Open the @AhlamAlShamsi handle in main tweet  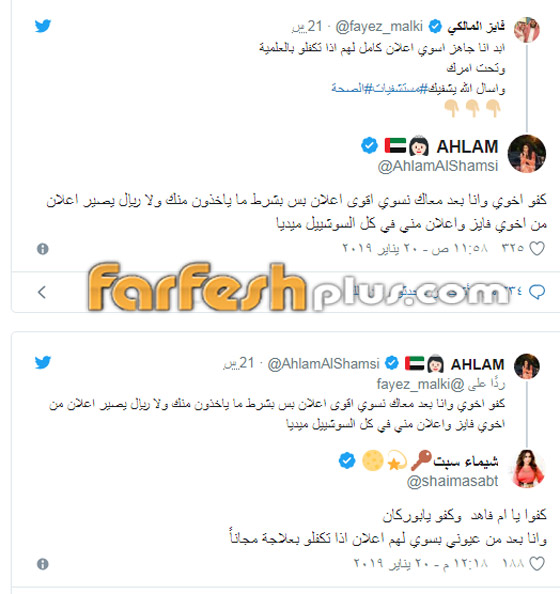pos(438,166)
